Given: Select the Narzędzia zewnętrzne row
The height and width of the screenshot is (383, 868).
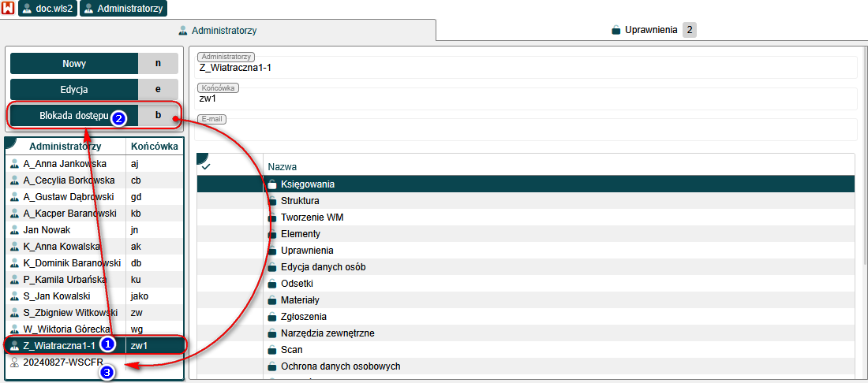Looking at the screenshot, I should pyautogui.click(x=527, y=333).
